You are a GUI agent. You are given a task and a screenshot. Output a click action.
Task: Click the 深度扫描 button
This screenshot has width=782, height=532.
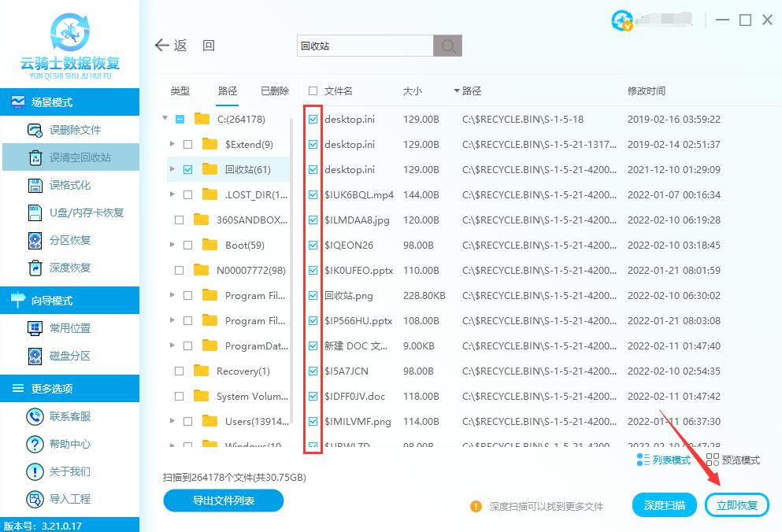pyautogui.click(x=665, y=505)
